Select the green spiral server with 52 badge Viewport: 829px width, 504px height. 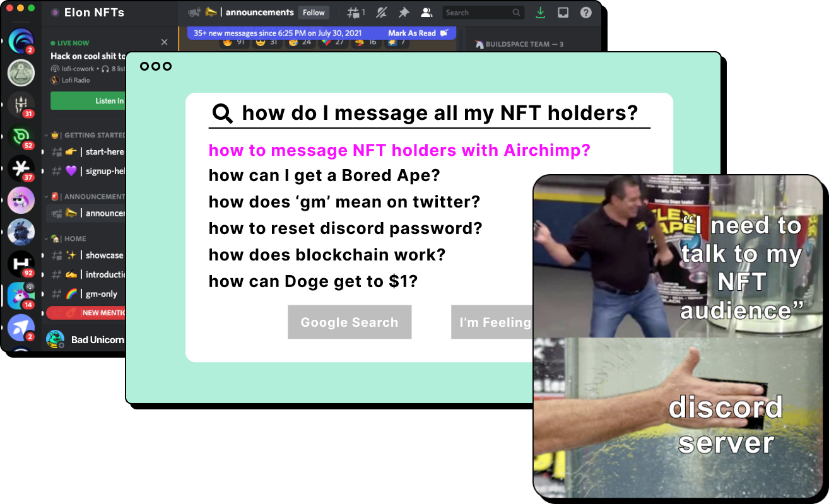21,136
